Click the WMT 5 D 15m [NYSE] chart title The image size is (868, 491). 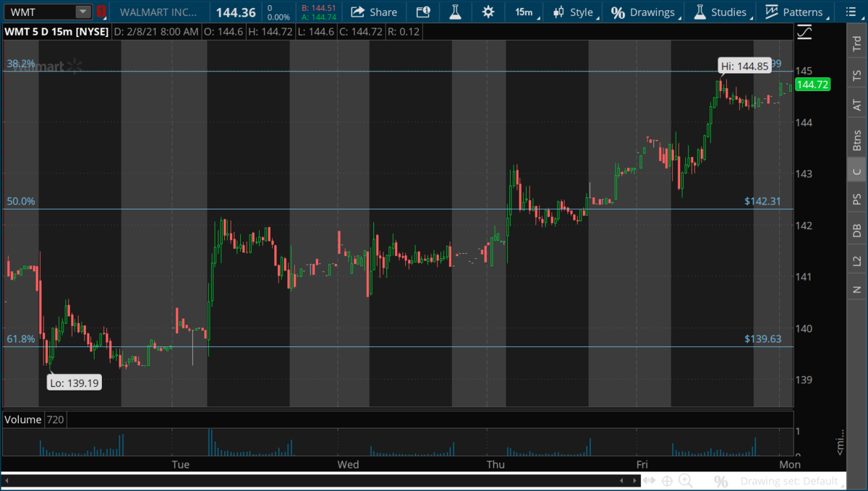[x=56, y=31]
